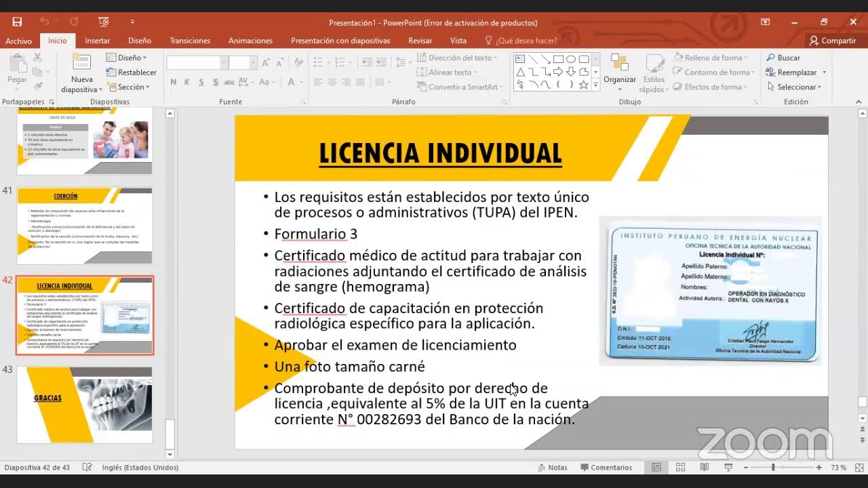Toggle center text alignment
This screenshot has width=868, height=488.
coord(332,82)
